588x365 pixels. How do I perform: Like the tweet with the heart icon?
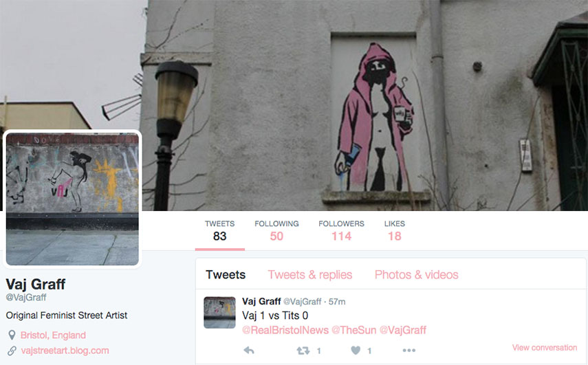tap(356, 351)
